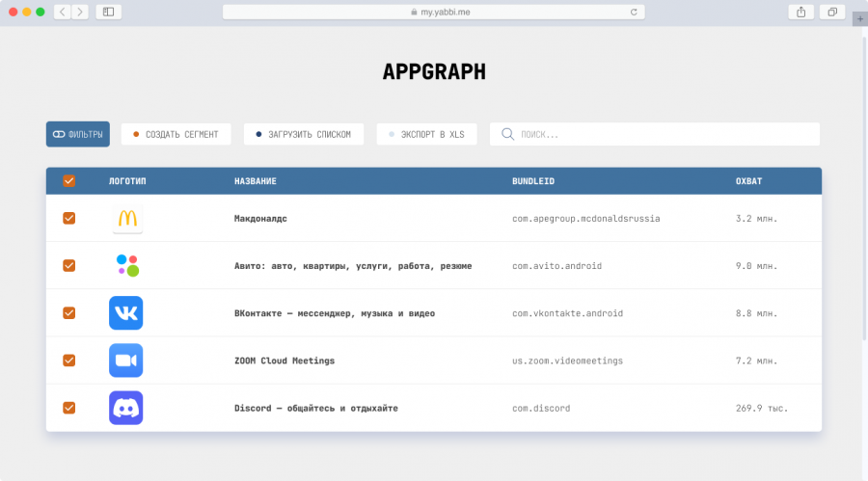Reload the page with the refresh icon
The height and width of the screenshot is (481, 868).
tap(634, 12)
